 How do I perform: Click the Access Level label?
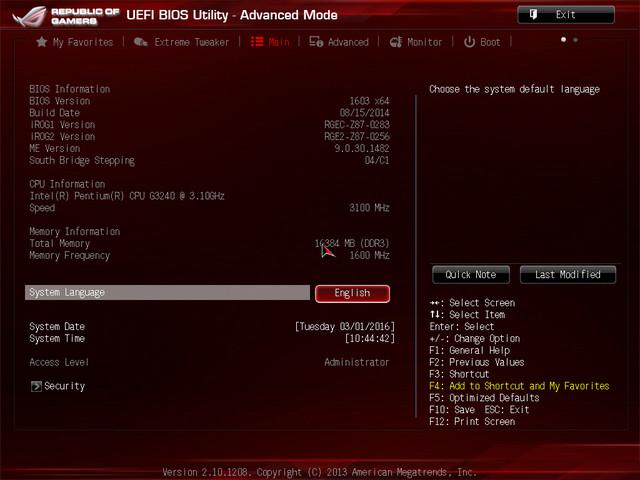pyautogui.click(x=59, y=362)
